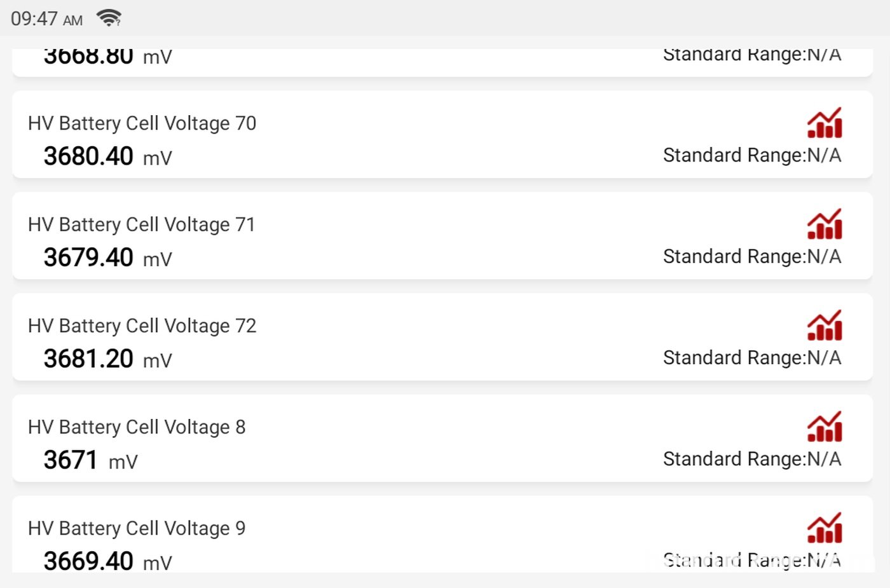The width and height of the screenshot is (890, 588).
Task: Select the HV Battery Cell Voltage 72 label
Action: [x=142, y=325]
